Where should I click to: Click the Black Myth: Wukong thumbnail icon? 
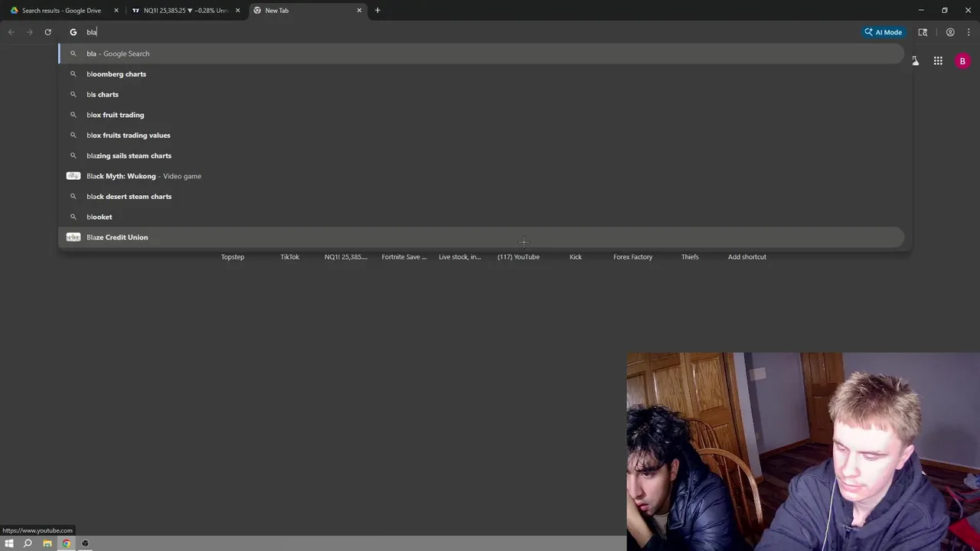[x=73, y=176]
